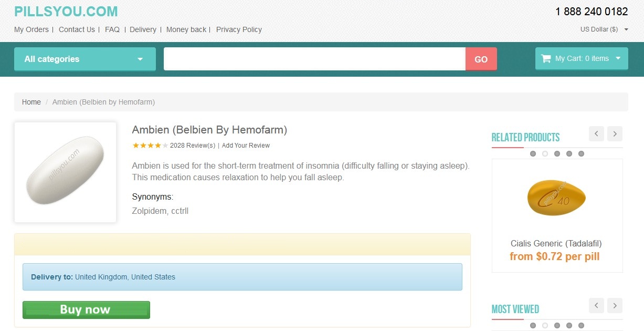
Task: Open the 2028 Review(s) link
Action: point(193,146)
